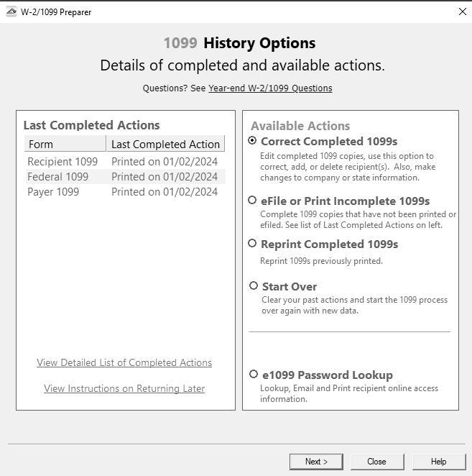Click the printed date in Recipient 1099 row
This screenshot has height=476, width=472.
[x=165, y=162]
